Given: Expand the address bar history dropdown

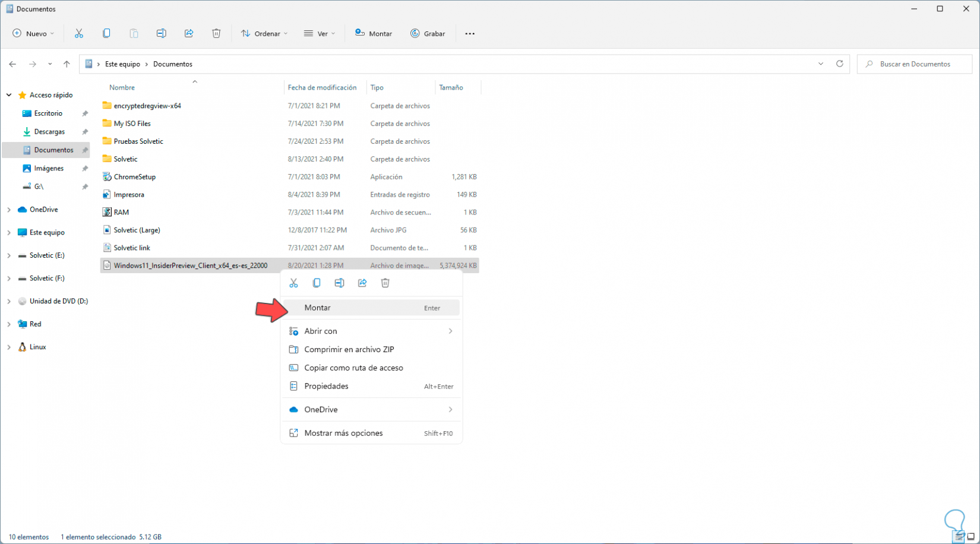Looking at the screenshot, I should pos(821,64).
